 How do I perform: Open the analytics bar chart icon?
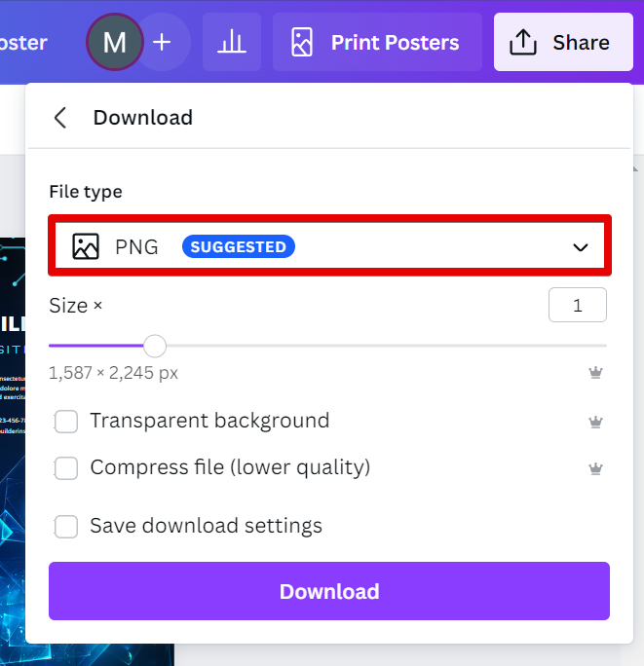[x=232, y=43]
